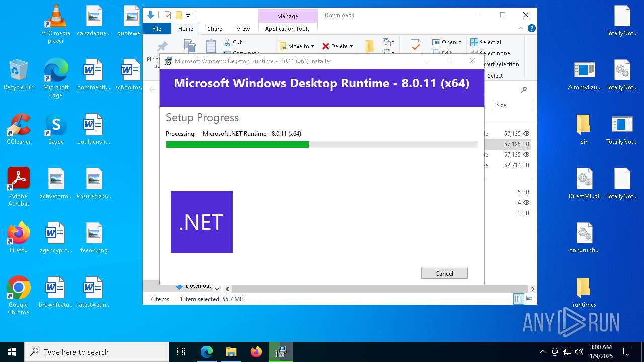Click Explorer Back arrow button
The image size is (644, 362).
pos(152,89)
